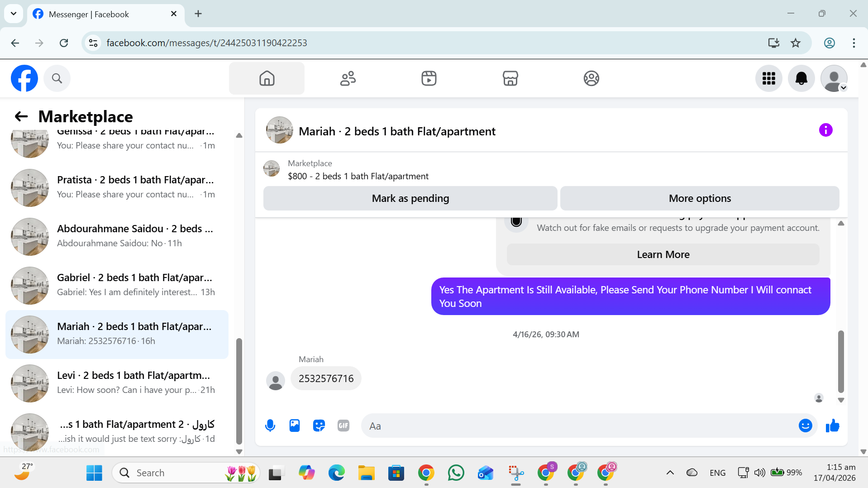Click Mariah's profile avatar beside her message

[276, 381]
